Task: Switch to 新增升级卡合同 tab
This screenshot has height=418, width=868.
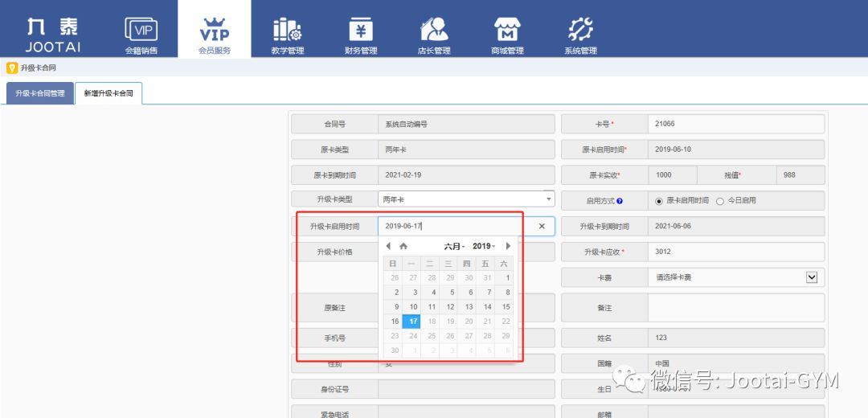Action: point(108,93)
